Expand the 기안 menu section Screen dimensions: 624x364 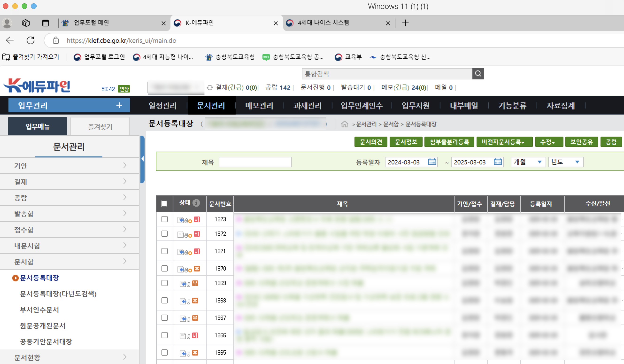click(x=69, y=165)
